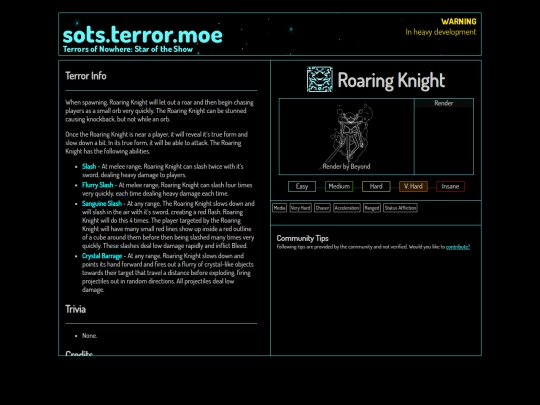The height and width of the screenshot is (405, 540).
Task: Select the Hard difficulty button
Action: pyautogui.click(x=376, y=186)
